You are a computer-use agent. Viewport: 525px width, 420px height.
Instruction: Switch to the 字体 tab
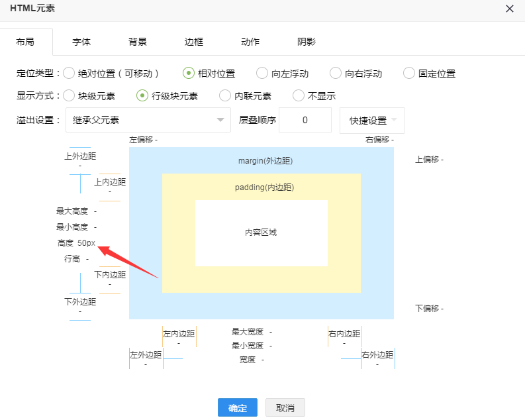[x=81, y=42]
